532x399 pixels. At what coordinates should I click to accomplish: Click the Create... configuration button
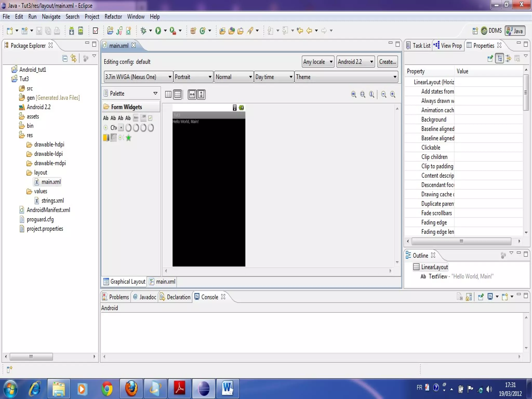click(x=387, y=62)
